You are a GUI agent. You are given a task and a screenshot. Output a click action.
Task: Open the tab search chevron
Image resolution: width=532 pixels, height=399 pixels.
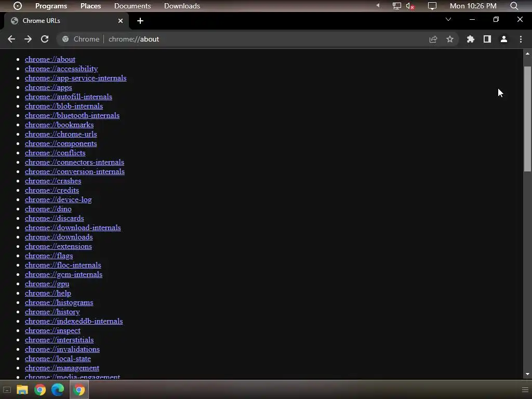(x=448, y=19)
